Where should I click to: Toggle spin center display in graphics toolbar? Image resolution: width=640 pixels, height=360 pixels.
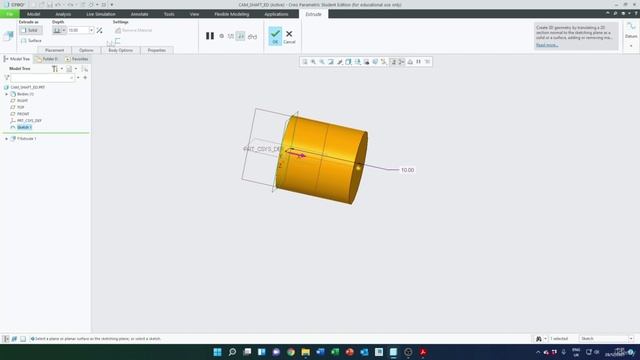coord(402,62)
